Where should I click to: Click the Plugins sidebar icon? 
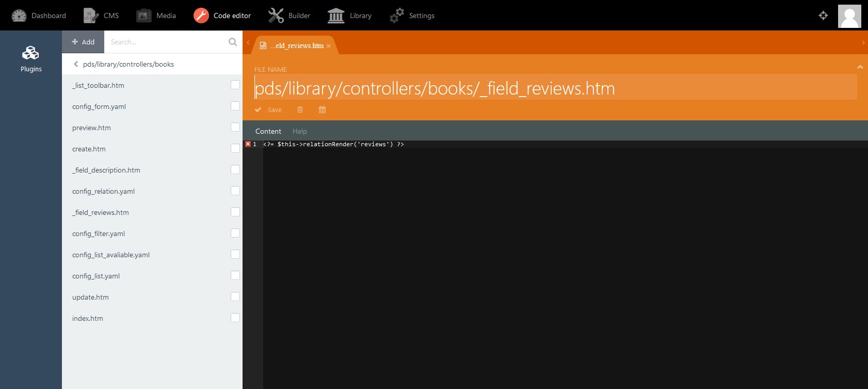(x=31, y=58)
